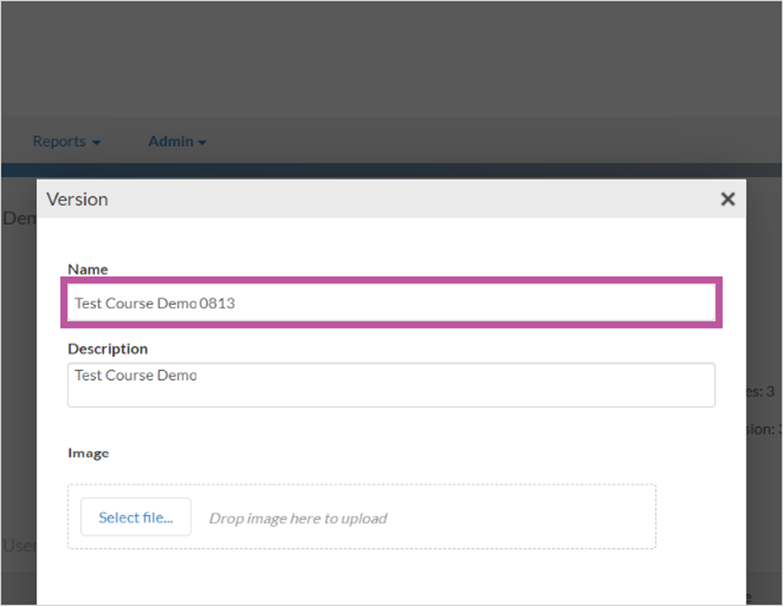The width and height of the screenshot is (783, 606).
Task: Click the Description text area
Action: [392, 385]
